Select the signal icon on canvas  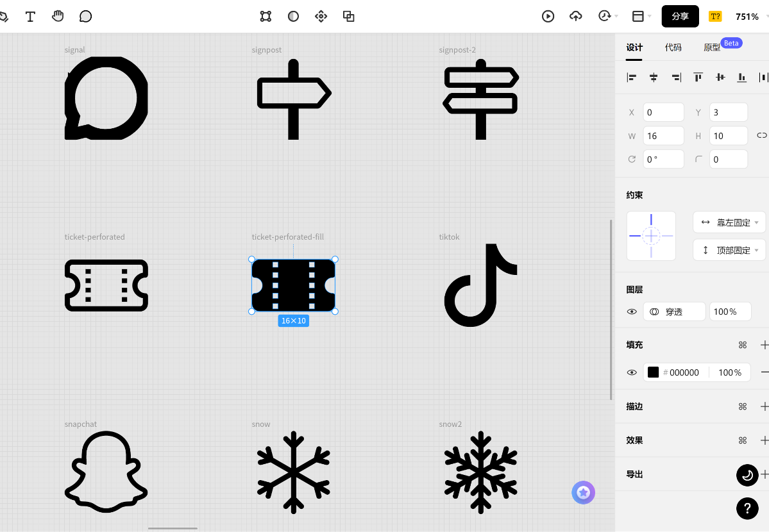(106, 98)
